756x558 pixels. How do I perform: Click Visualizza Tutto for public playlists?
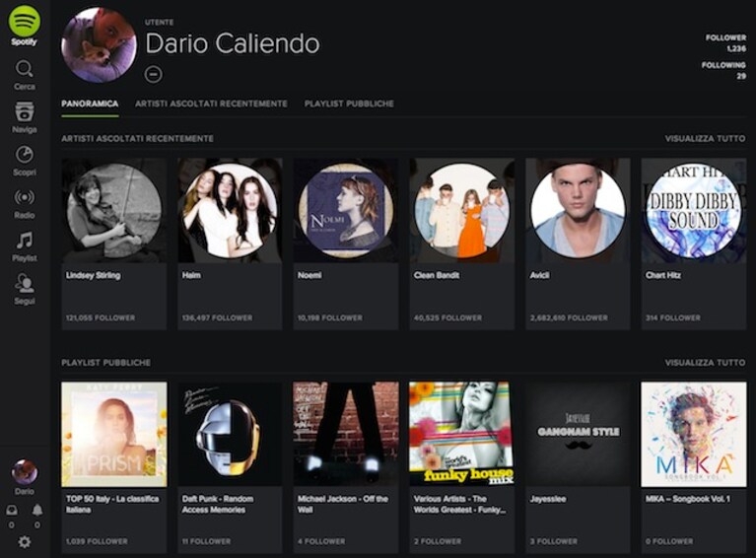705,362
